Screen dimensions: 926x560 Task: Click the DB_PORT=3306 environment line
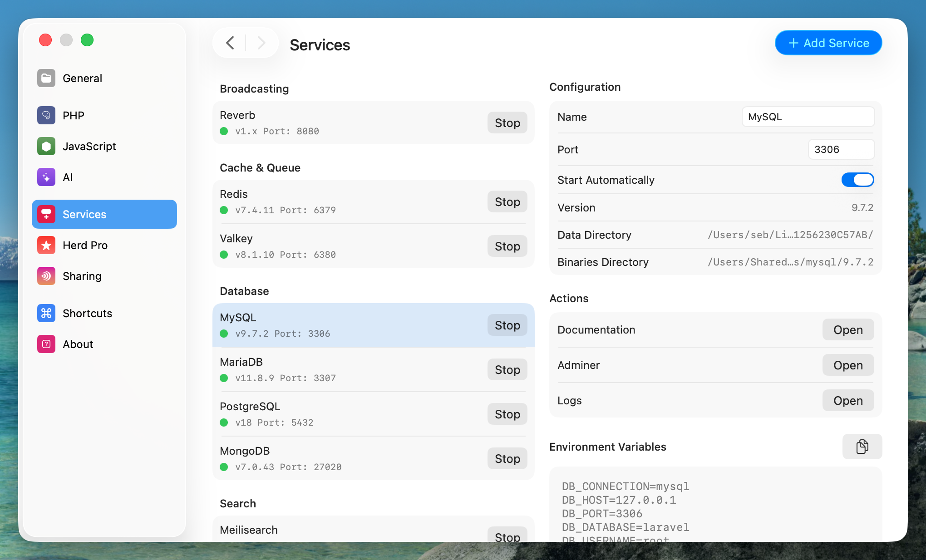602,514
